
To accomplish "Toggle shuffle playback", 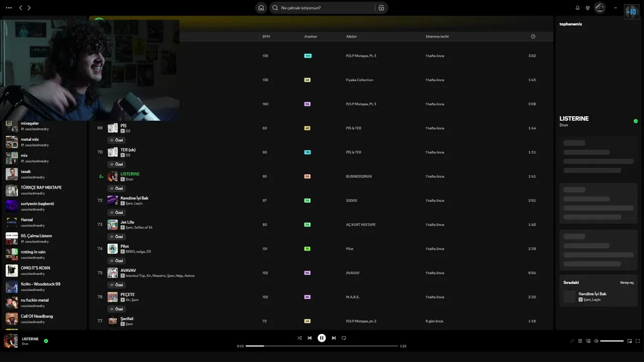I will [x=299, y=338].
